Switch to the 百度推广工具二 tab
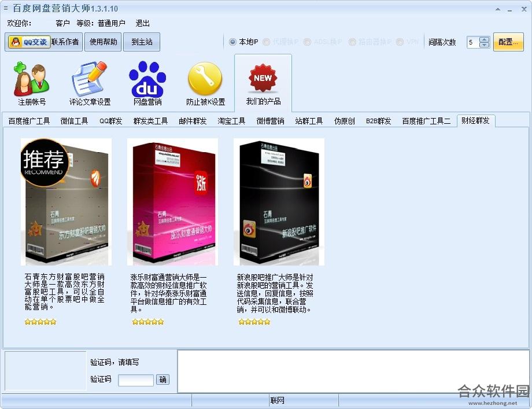The width and height of the screenshot is (532, 409). [x=426, y=121]
